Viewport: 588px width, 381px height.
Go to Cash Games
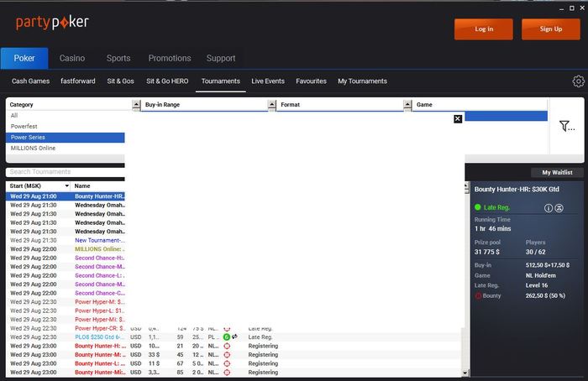[x=30, y=81]
